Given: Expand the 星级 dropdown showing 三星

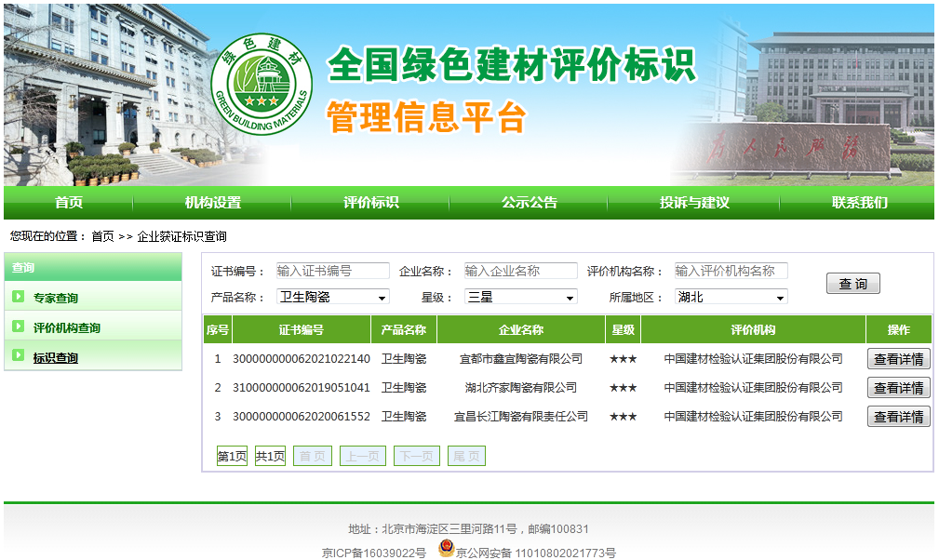Looking at the screenshot, I should (x=521, y=297).
